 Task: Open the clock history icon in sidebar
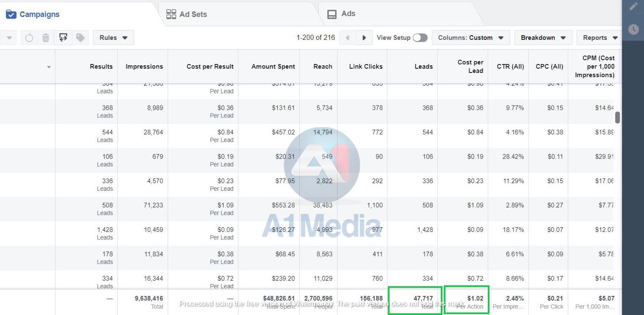(x=633, y=29)
